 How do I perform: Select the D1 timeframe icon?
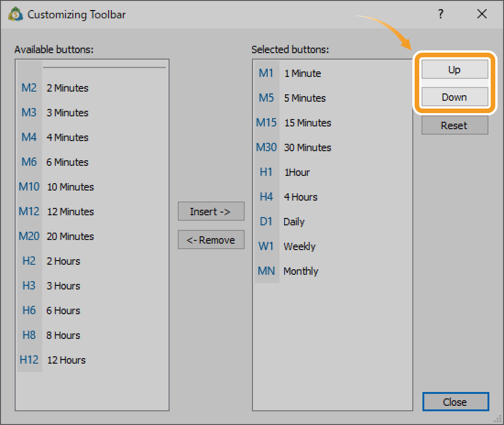266,222
